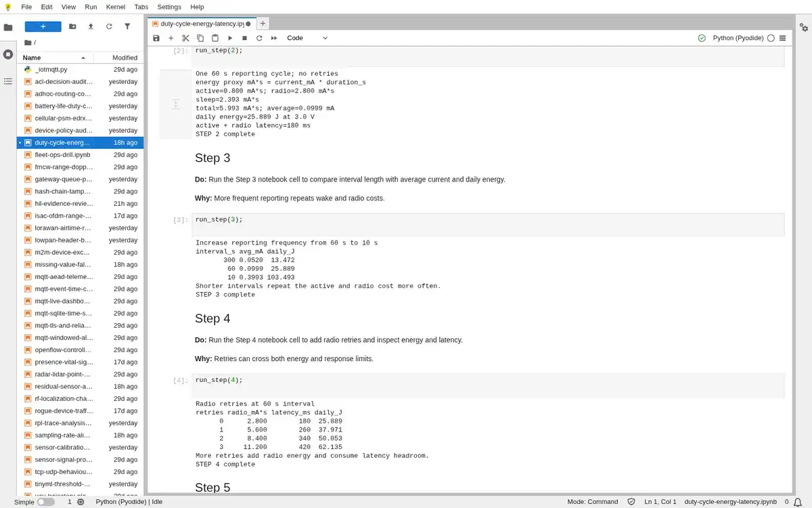Add a new tab with plus button
Viewport: 812px width, 508px height.
tap(263, 24)
